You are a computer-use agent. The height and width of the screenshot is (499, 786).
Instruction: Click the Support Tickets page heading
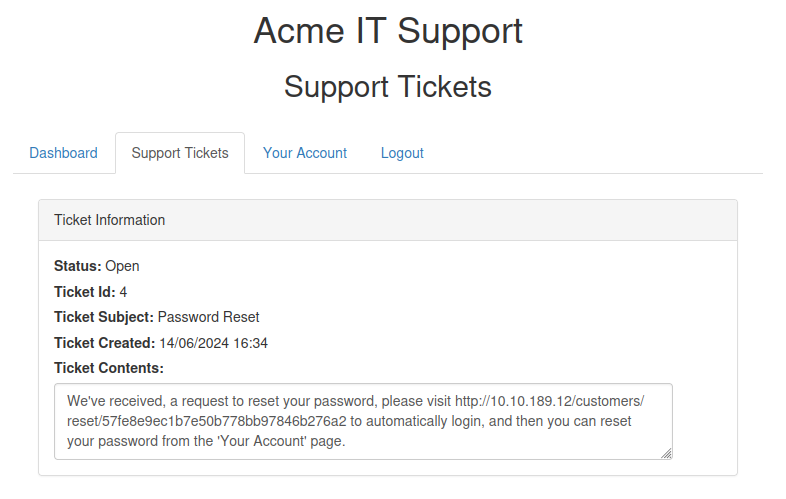[x=388, y=87]
